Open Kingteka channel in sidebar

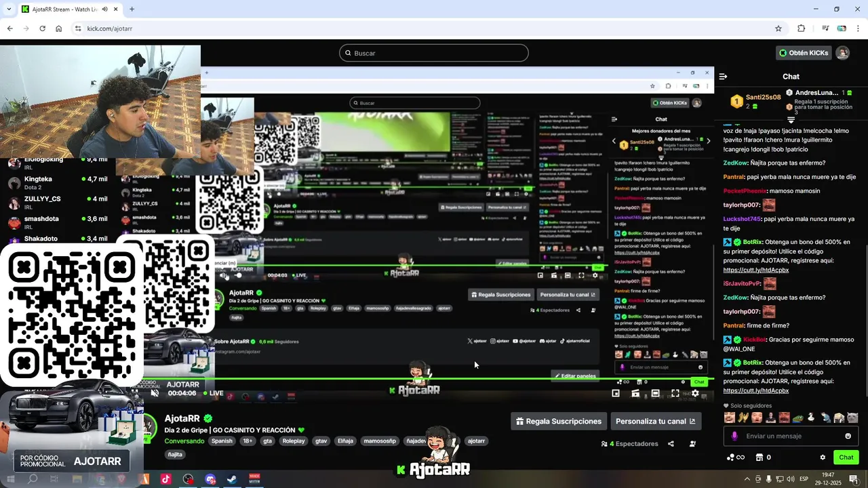(57, 183)
